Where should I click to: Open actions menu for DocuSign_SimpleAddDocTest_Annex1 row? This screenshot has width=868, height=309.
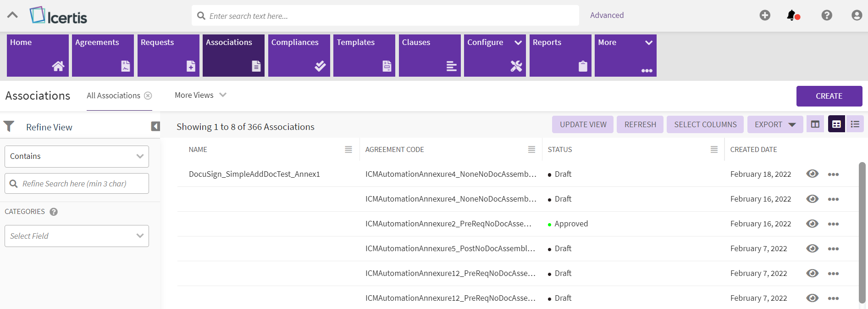pos(833,174)
